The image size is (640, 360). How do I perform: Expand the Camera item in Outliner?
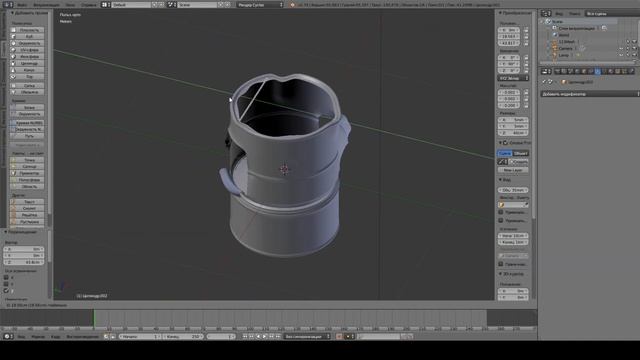549,49
